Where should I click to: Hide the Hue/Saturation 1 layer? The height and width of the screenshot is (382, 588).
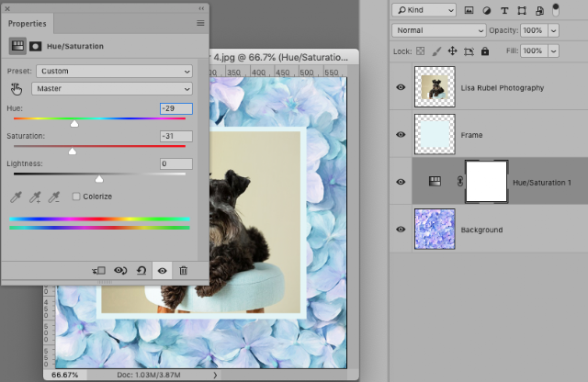point(401,182)
